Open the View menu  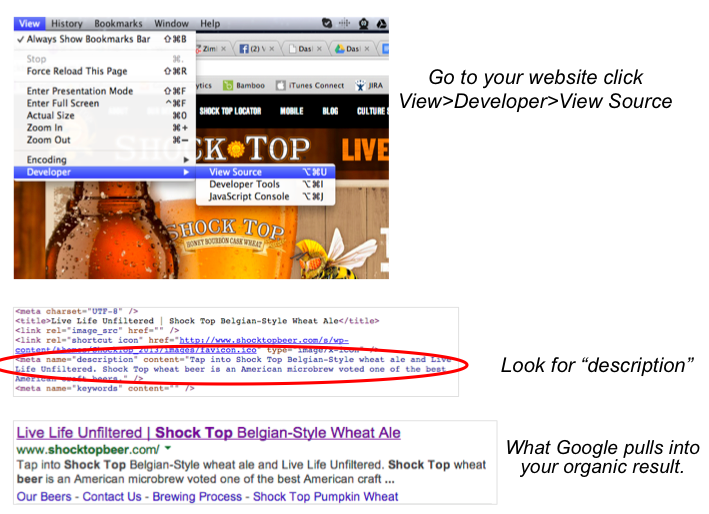pos(29,24)
